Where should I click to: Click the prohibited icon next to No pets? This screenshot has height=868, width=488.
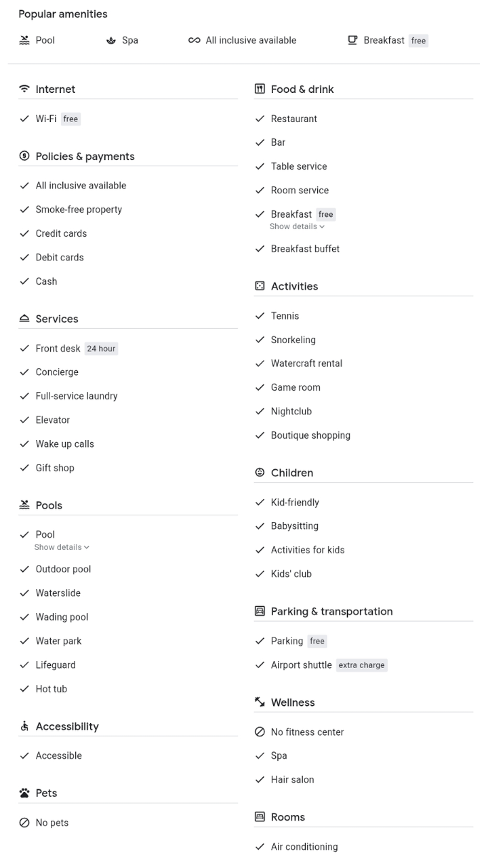click(24, 823)
